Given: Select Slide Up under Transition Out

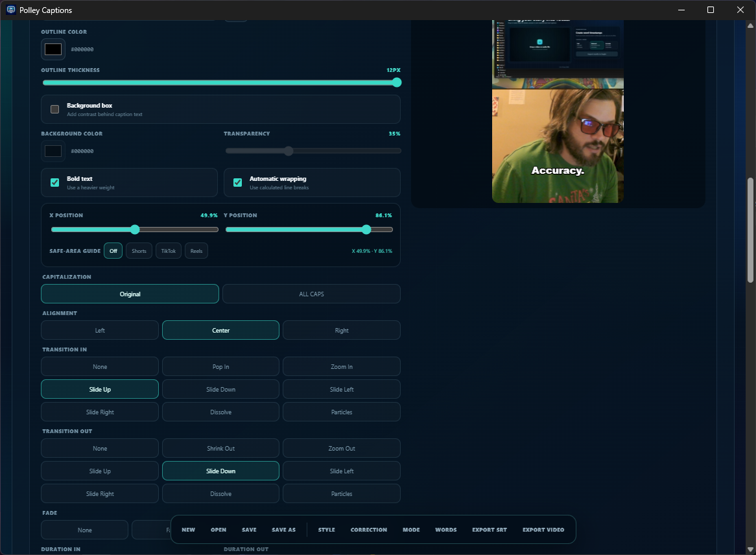Looking at the screenshot, I should 100,471.
